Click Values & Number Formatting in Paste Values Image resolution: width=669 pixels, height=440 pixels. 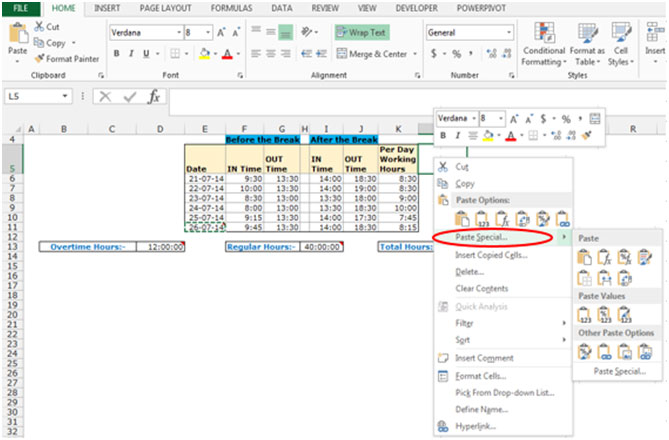(x=604, y=315)
